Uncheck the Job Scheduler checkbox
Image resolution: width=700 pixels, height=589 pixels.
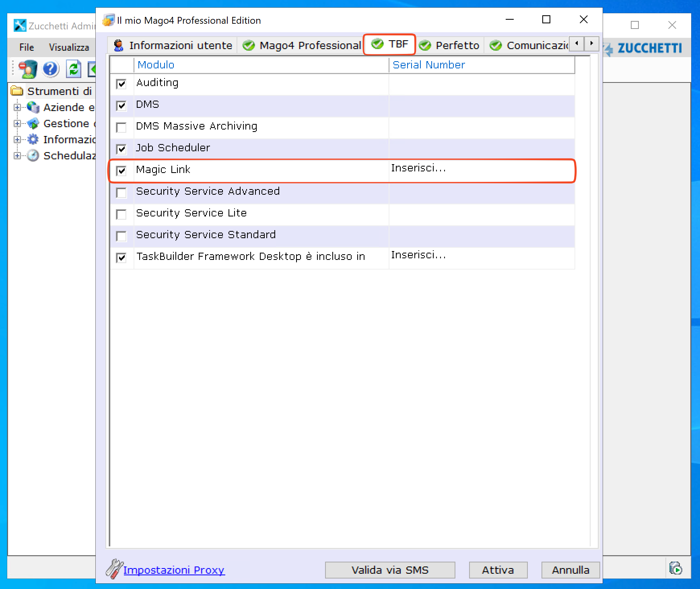pyautogui.click(x=121, y=149)
